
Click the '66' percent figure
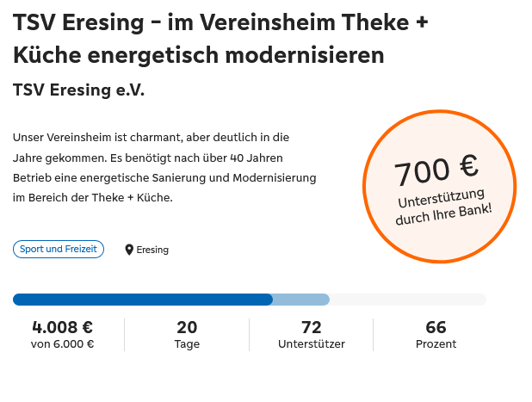[x=436, y=327]
